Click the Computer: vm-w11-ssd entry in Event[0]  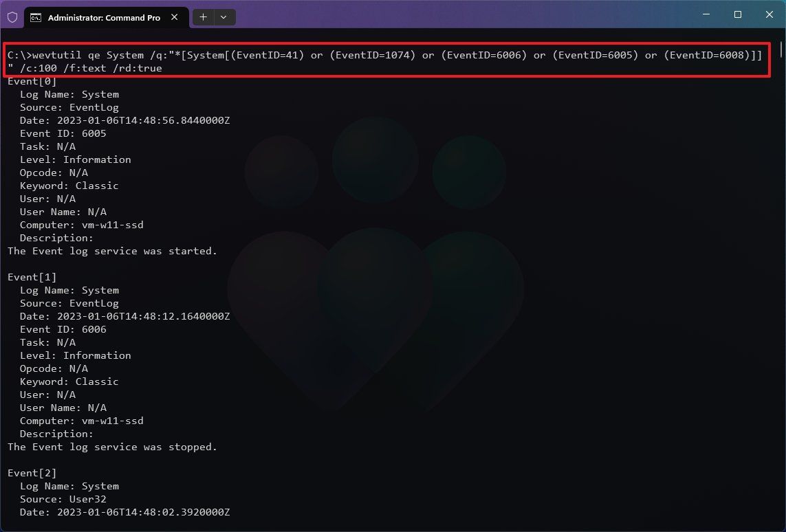[x=81, y=225]
